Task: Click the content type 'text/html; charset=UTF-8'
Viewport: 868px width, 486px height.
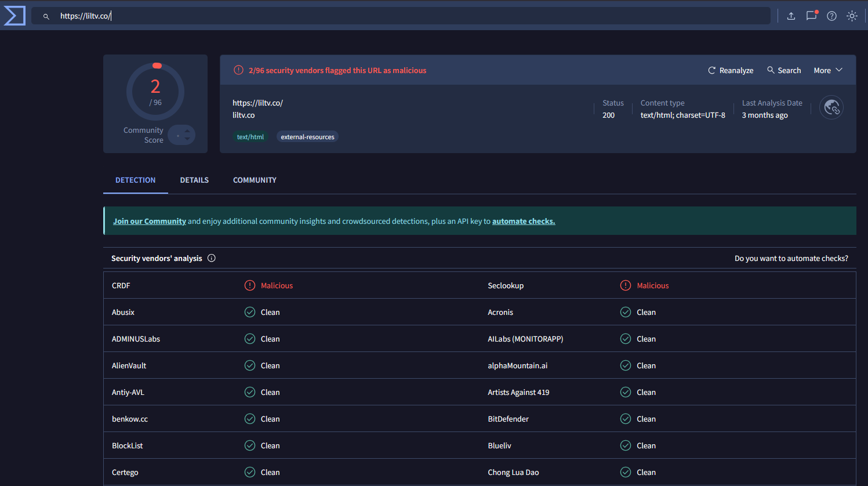Action: click(x=682, y=115)
